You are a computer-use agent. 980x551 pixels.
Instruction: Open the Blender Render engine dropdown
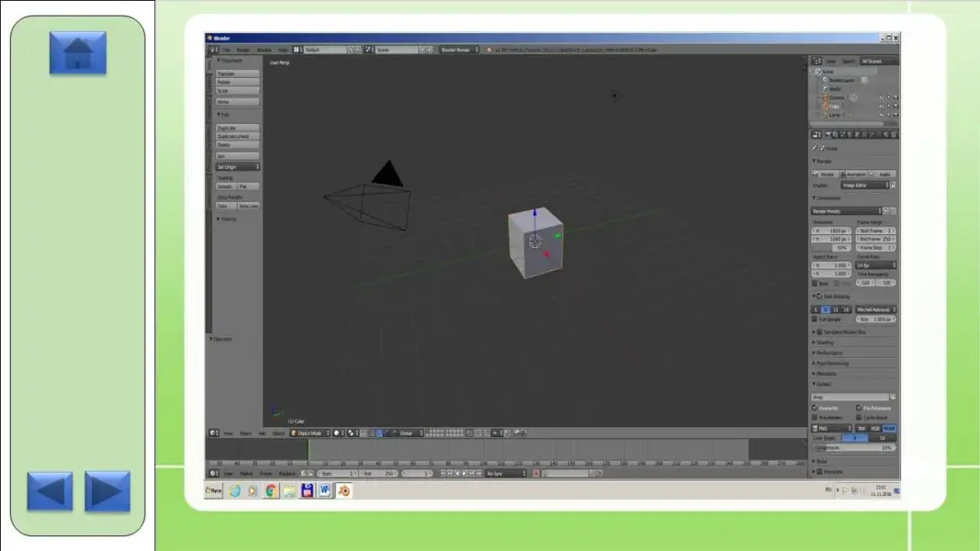459,50
